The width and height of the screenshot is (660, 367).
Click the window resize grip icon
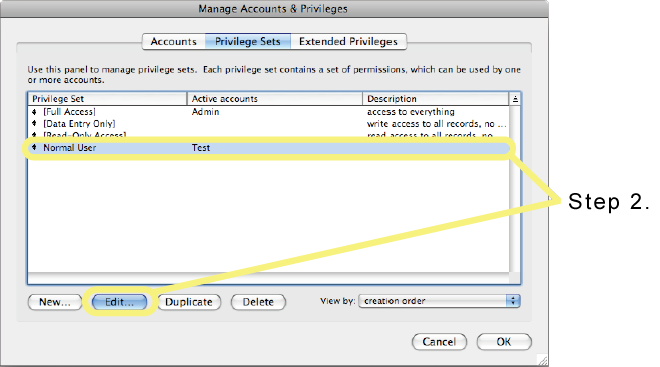click(x=543, y=360)
